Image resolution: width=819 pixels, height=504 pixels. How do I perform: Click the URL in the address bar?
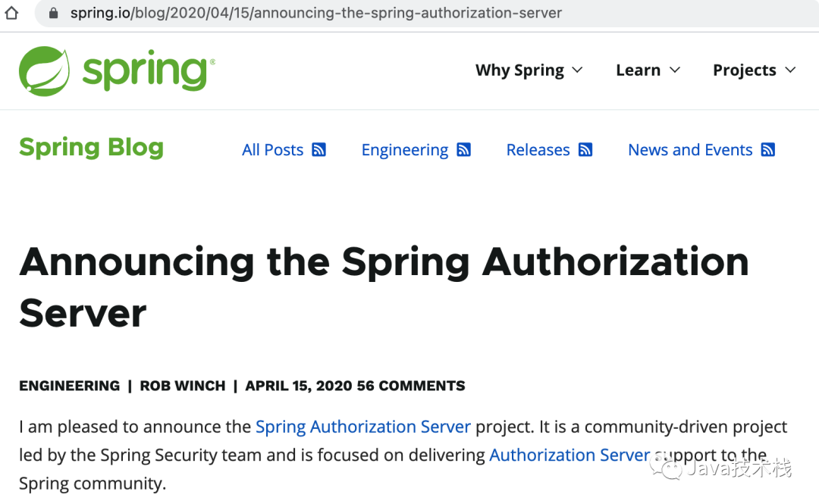(316, 13)
